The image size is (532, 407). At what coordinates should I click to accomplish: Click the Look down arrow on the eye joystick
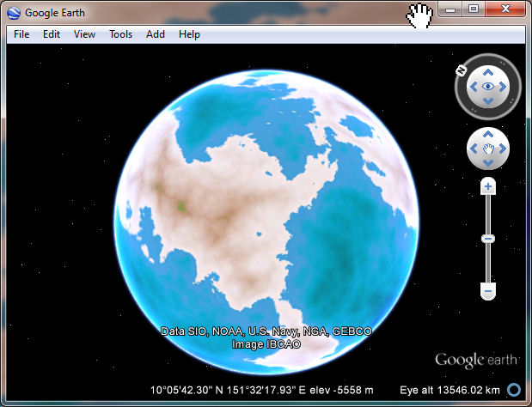coord(488,101)
